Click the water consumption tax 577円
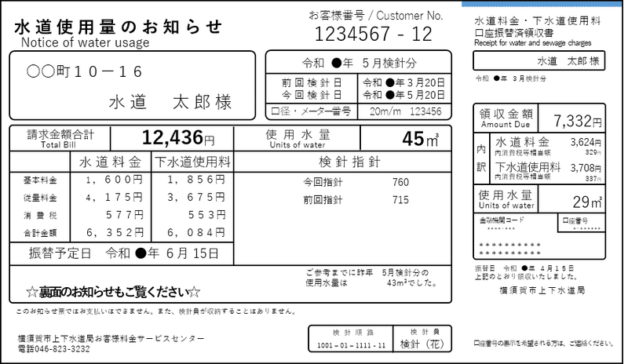628x364 pixels. pos(125,215)
